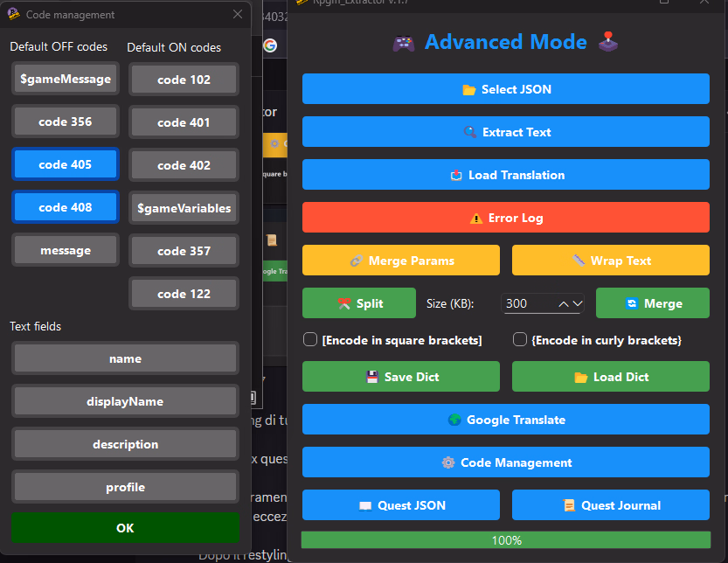
Task: Toggle off the code 405 button
Action: (66, 164)
